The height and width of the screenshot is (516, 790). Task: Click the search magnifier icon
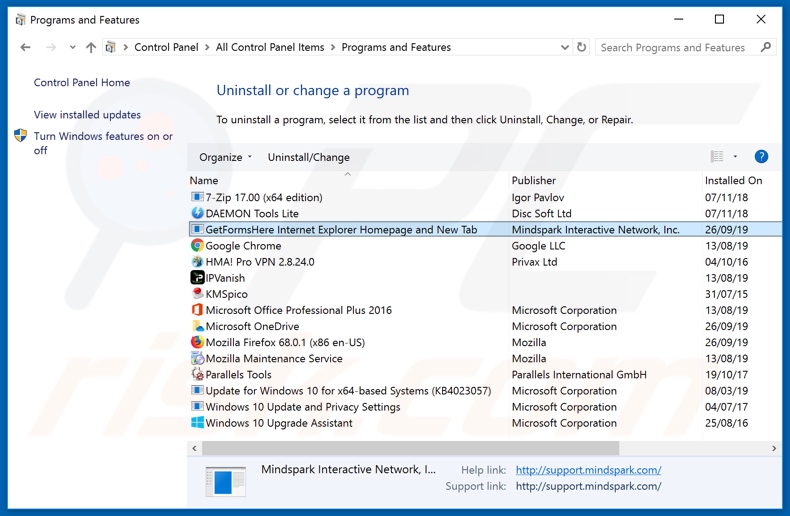coord(766,47)
